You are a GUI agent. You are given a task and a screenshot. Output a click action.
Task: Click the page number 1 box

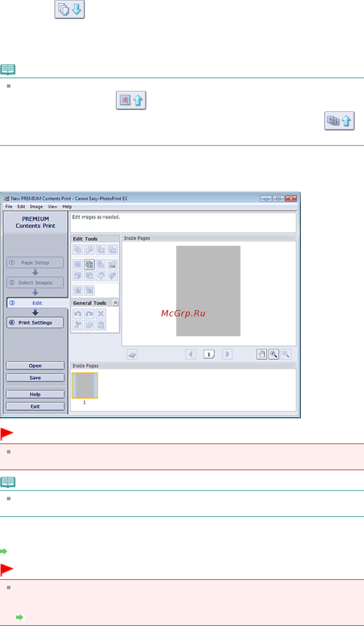pos(209,354)
